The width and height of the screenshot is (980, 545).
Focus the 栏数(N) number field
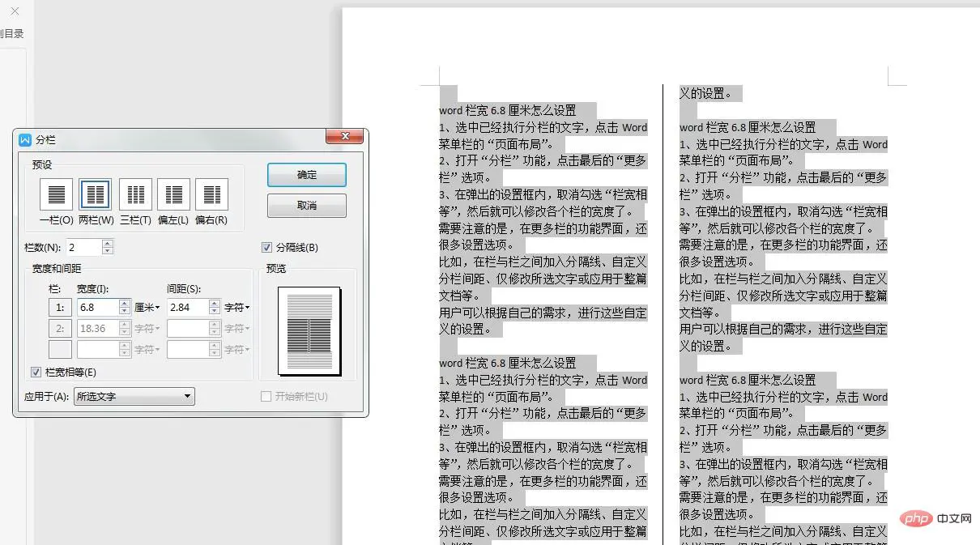coord(84,247)
